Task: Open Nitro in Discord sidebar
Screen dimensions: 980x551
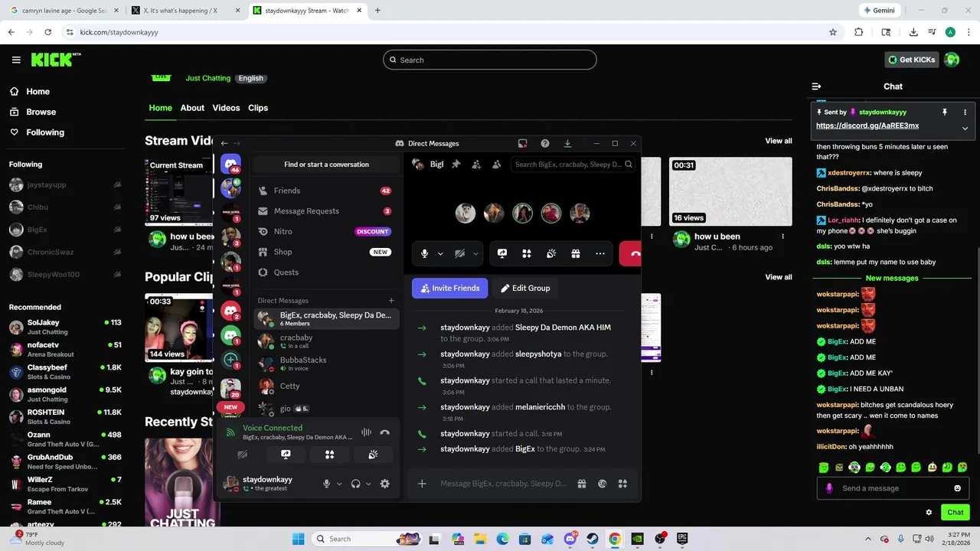Action: point(326,231)
